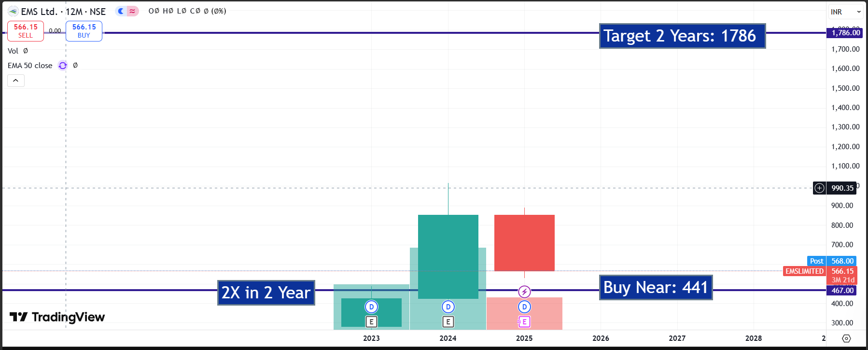The width and height of the screenshot is (868, 350).
Task: Click the 2025 pink earnings E marker
Action: (524, 322)
